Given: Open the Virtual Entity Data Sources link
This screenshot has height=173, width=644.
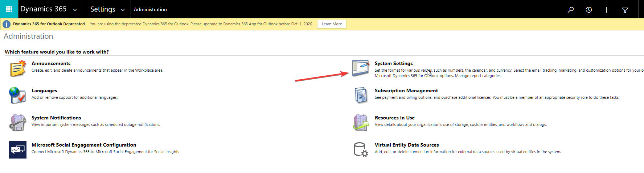Looking at the screenshot, I should click(407, 145).
